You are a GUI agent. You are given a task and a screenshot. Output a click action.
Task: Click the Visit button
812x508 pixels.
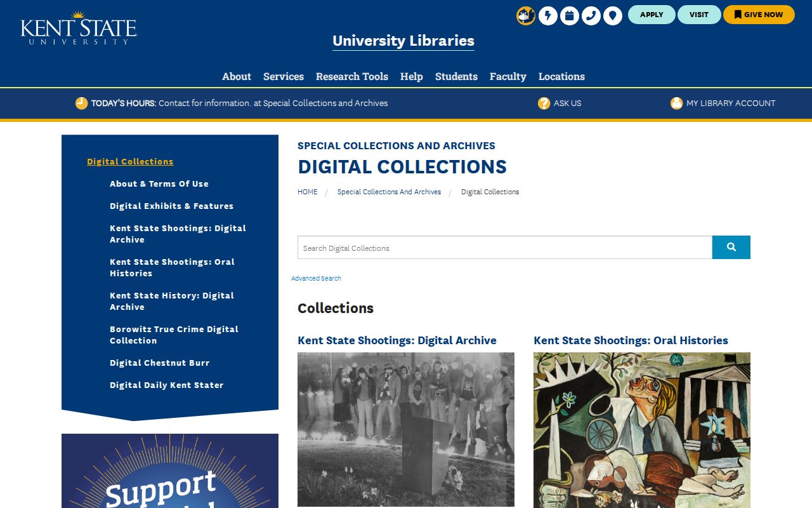click(699, 15)
